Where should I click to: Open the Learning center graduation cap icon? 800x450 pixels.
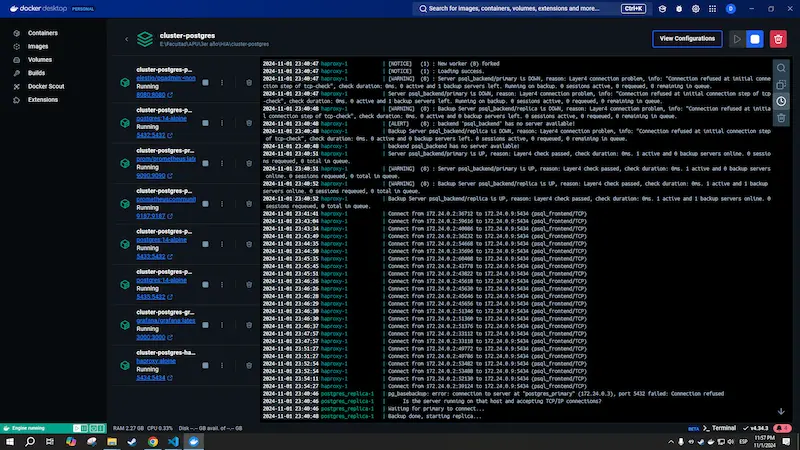[662, 9]
